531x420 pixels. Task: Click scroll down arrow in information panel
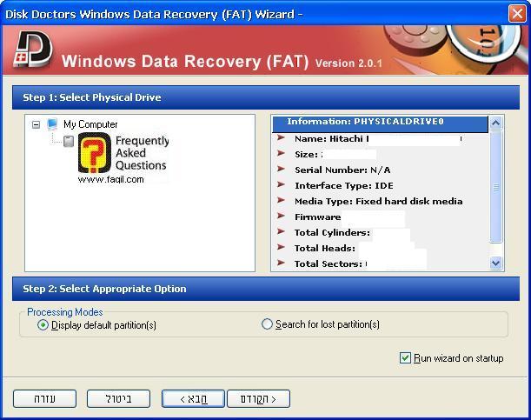pyautogui.click(x=495, y=263)
